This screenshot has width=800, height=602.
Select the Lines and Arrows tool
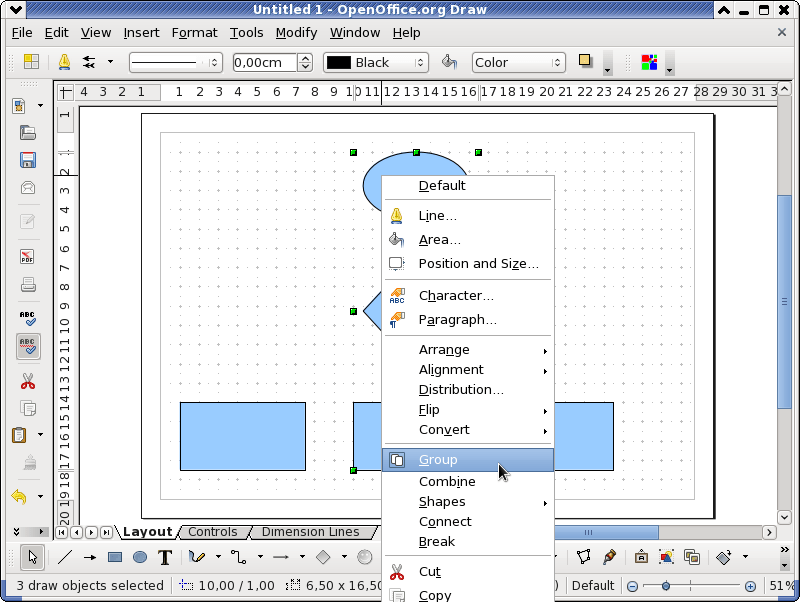[x=281, y=557]
